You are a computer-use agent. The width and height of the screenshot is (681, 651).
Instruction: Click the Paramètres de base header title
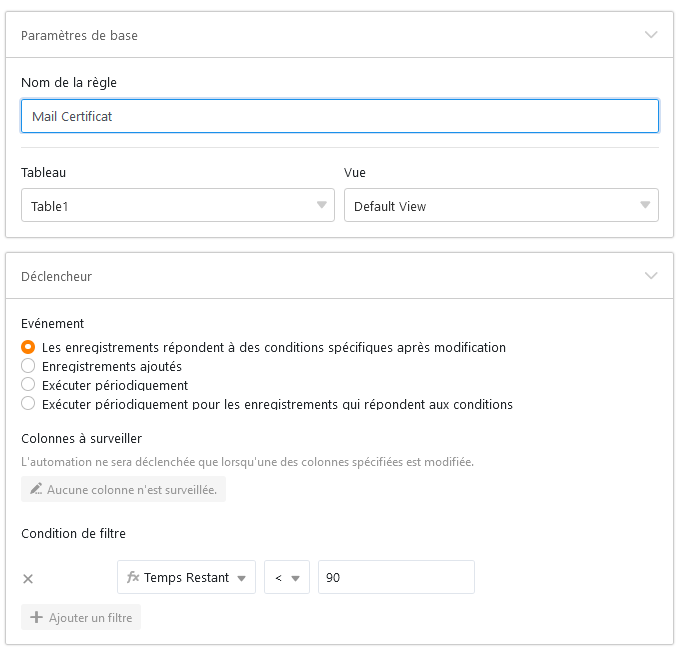point(79,35)
